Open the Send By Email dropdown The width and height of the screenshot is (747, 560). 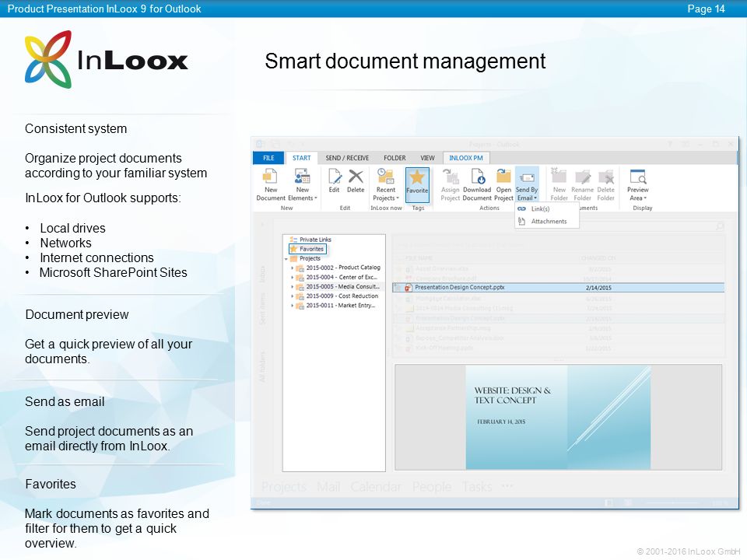click(527, 185)
